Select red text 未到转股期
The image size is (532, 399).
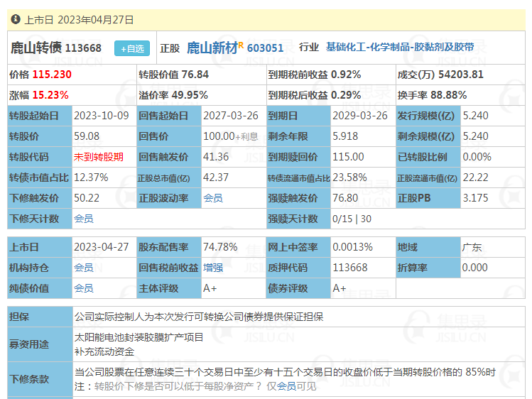click(x=99, y=157)
